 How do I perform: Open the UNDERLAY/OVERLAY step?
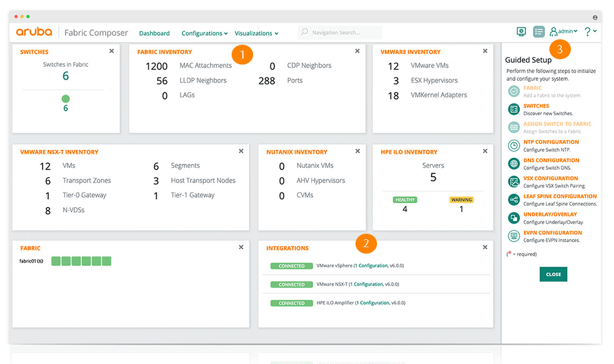point(550,214)
